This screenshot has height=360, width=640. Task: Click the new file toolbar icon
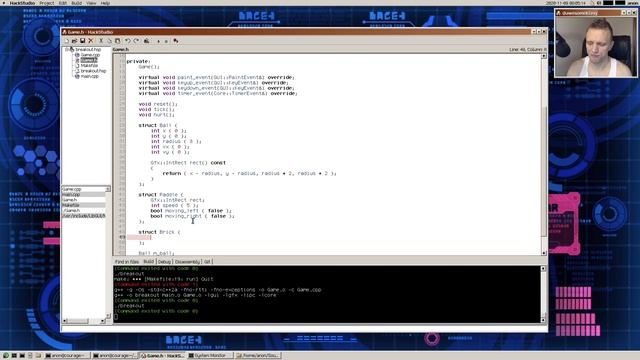[x=67, y=41]
